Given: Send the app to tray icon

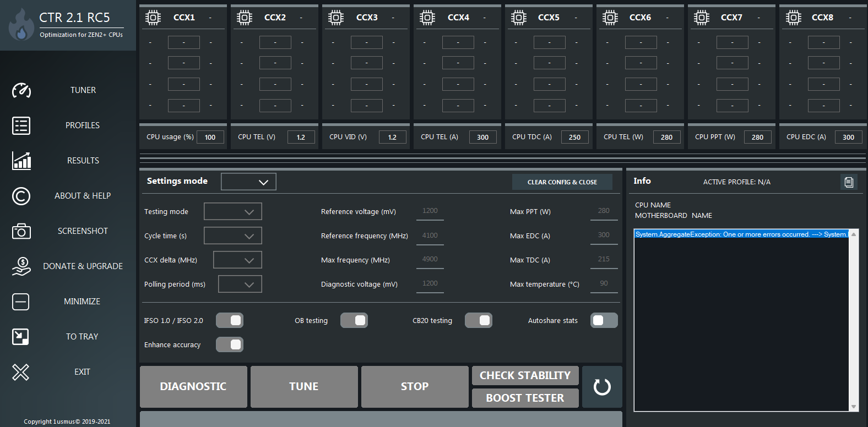Looking at the screenshot, I should pyautogui.click(x=21, y=337).
